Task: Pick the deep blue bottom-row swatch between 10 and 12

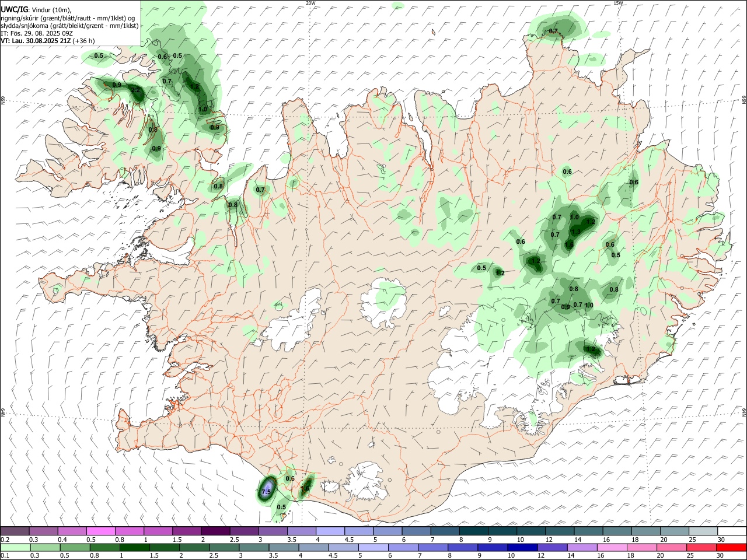Action: 522,547
